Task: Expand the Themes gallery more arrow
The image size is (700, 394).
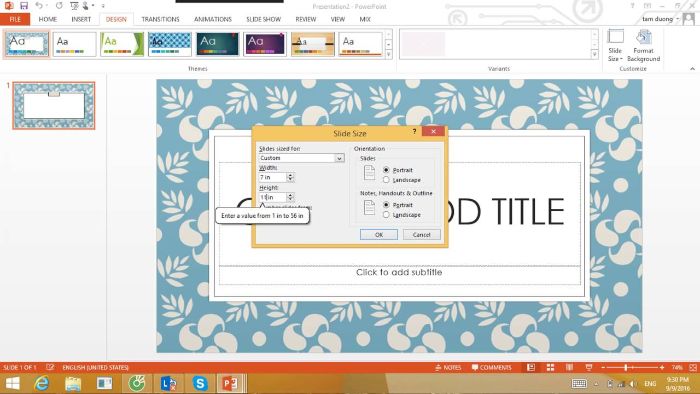Action: pyautogui.click(x=388, y=54)
